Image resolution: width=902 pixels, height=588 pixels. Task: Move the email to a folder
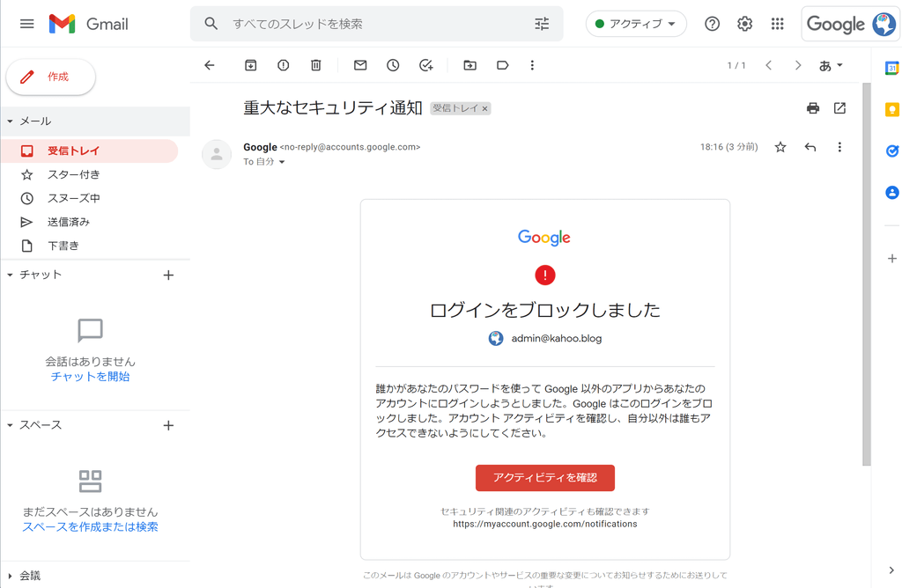point(470,65)
